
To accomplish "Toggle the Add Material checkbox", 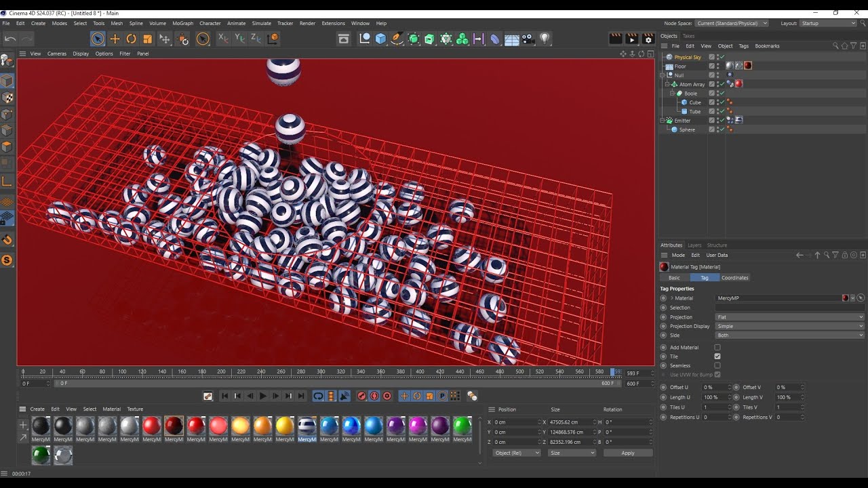I will tap(717, 348).
